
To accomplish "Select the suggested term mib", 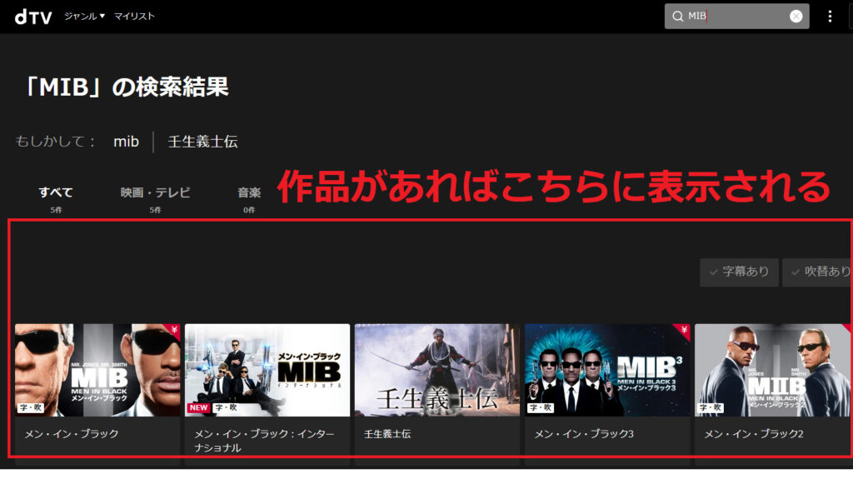I will 127,142.
